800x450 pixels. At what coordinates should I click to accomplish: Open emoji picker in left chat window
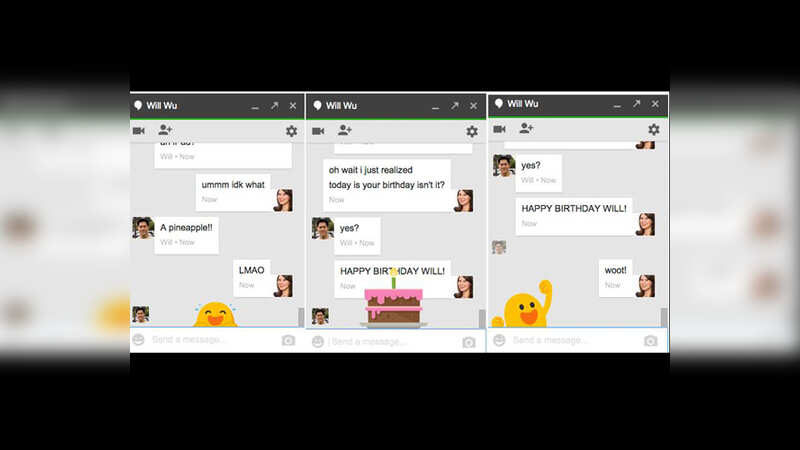click(x=138, y=340)
